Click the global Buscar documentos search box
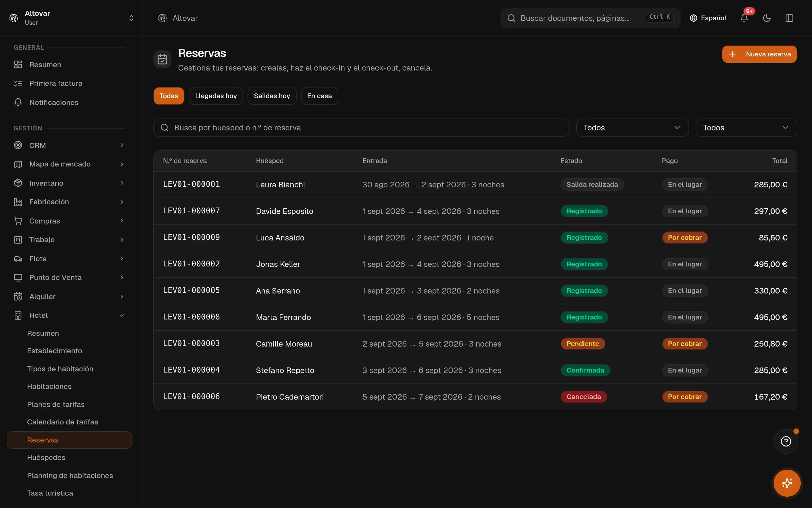 590,18
